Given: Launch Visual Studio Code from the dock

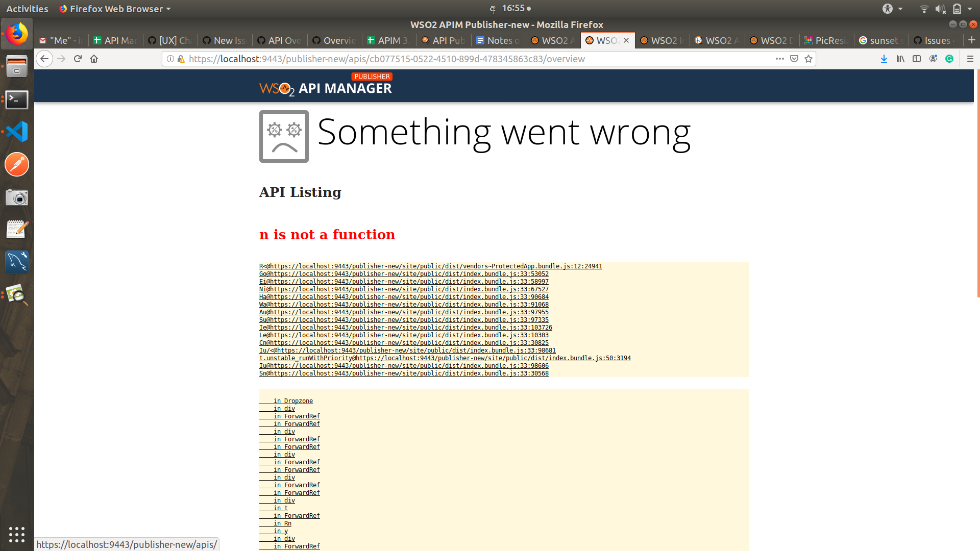Looking at the screenshot, I should pyautogui.click(x=17, y=131).
